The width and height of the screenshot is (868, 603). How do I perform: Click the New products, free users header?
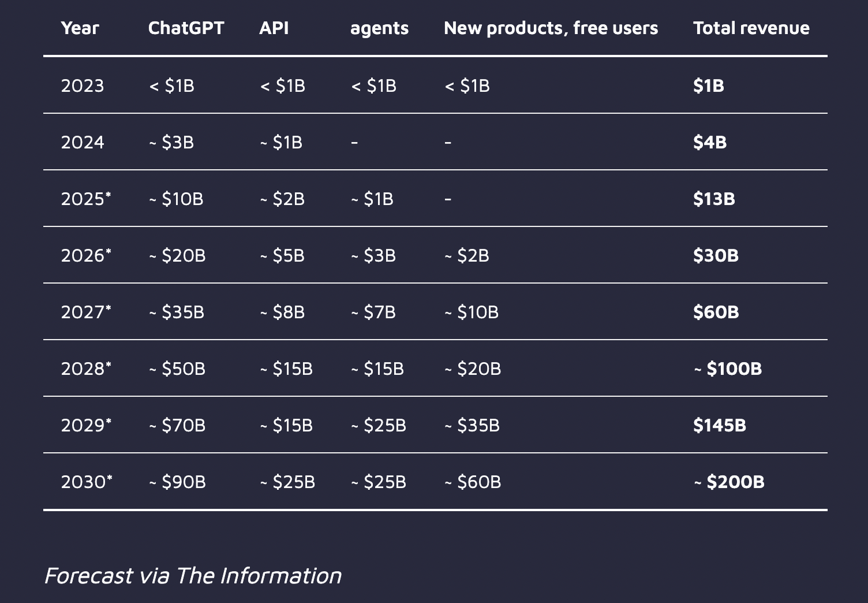point(551,28)
